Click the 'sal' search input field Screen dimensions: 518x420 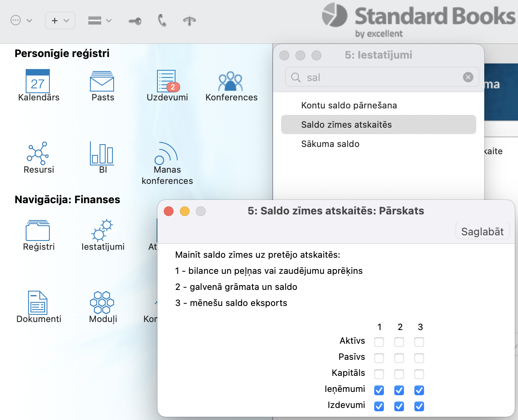[x=377, y=77]
